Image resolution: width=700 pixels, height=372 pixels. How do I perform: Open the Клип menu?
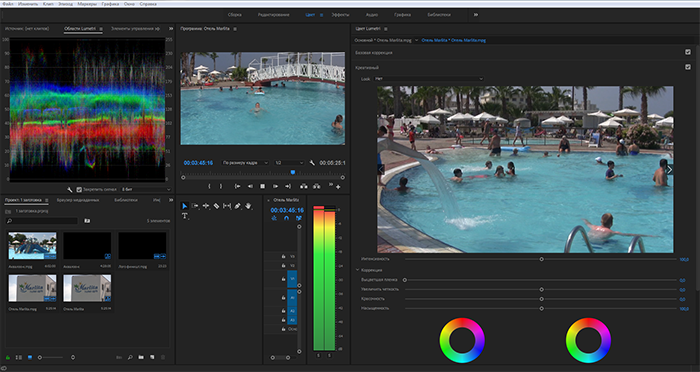click(48, 4)
